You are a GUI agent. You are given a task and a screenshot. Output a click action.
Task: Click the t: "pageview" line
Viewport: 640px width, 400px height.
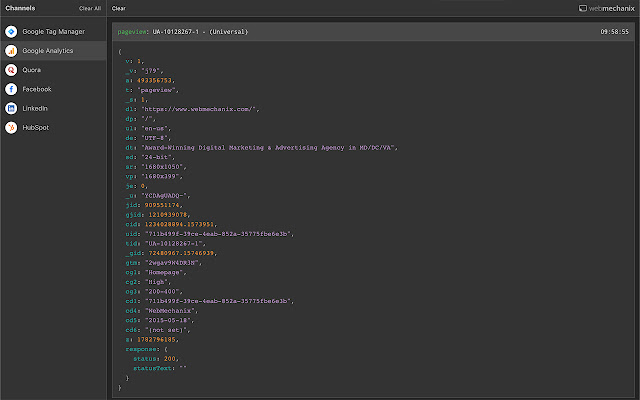click(152, 90)
